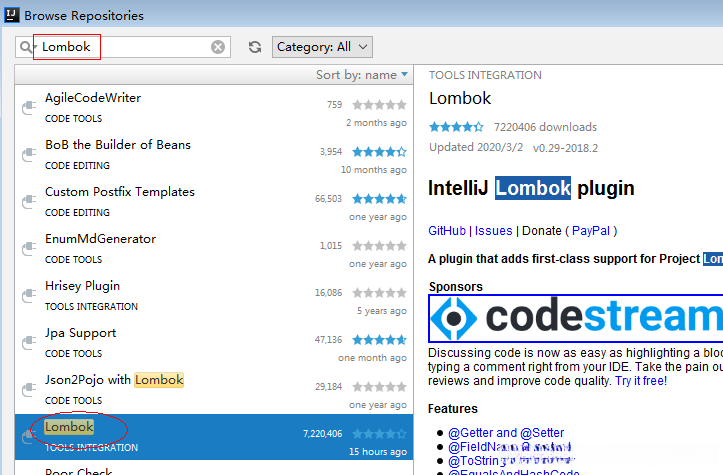Image resolution: width=723 pixels, height=475 pixels.
Task: Click the '15 hours ago' update time
Action: point(378,451)
